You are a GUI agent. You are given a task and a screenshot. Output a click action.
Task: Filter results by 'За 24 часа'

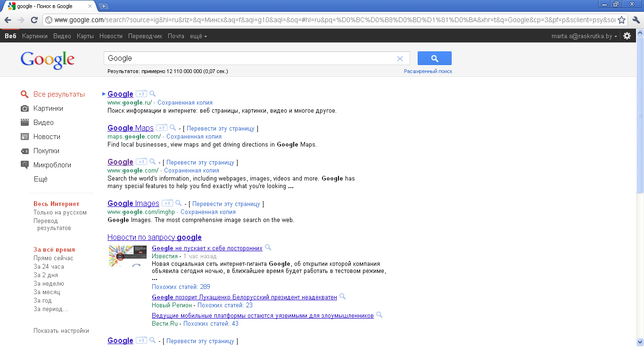click(x=49, y=267)
